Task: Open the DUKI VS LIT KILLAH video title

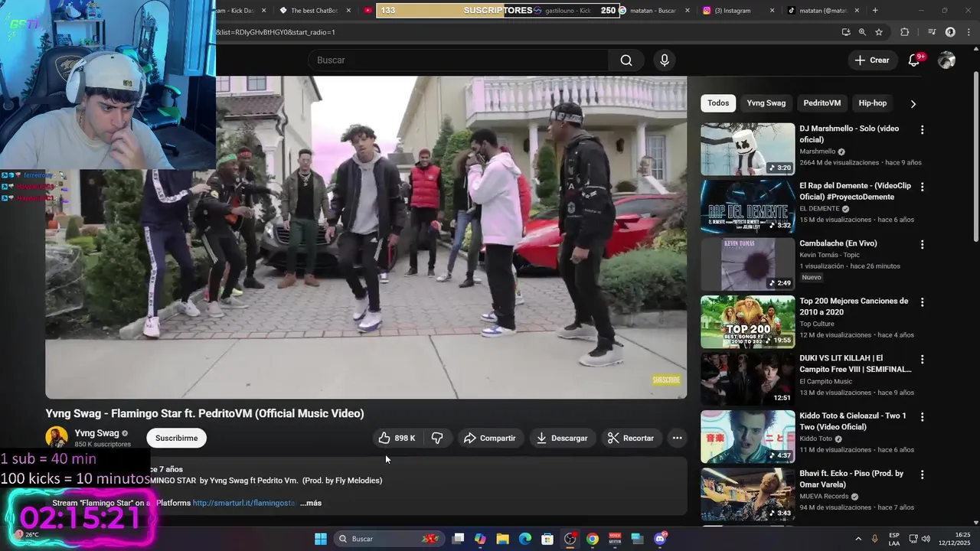Action: [855, 364]
